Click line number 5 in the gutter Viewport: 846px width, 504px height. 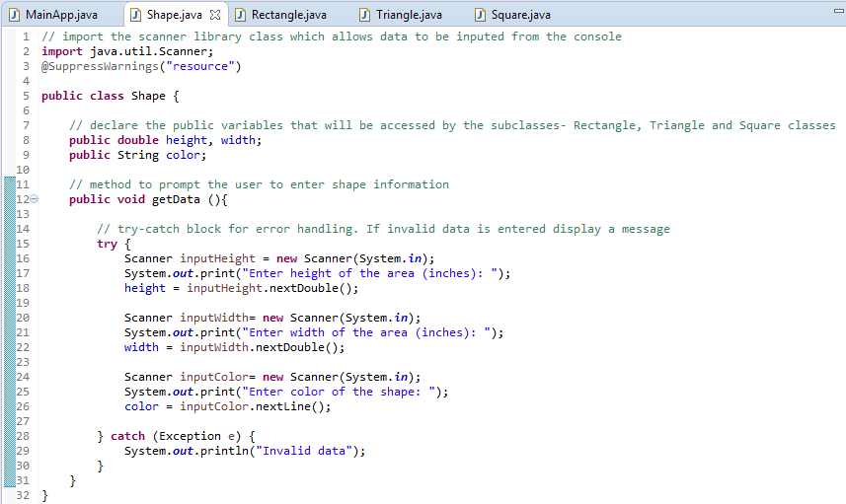pos(24,96)
